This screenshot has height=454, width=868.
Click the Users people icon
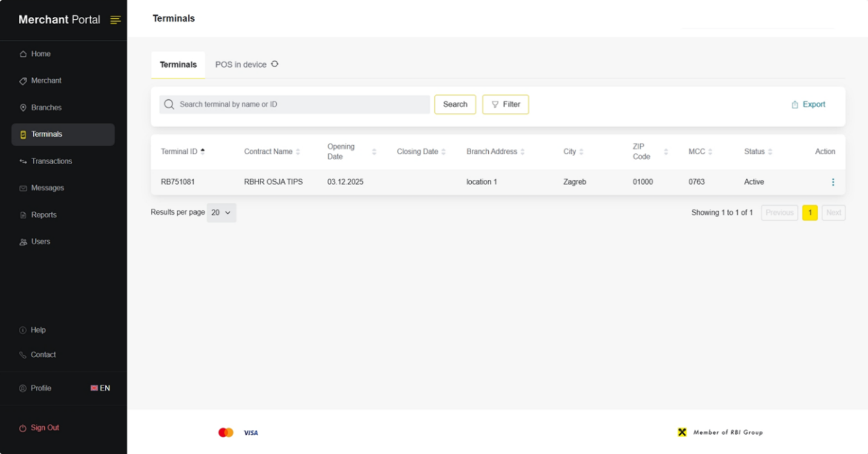23,242
